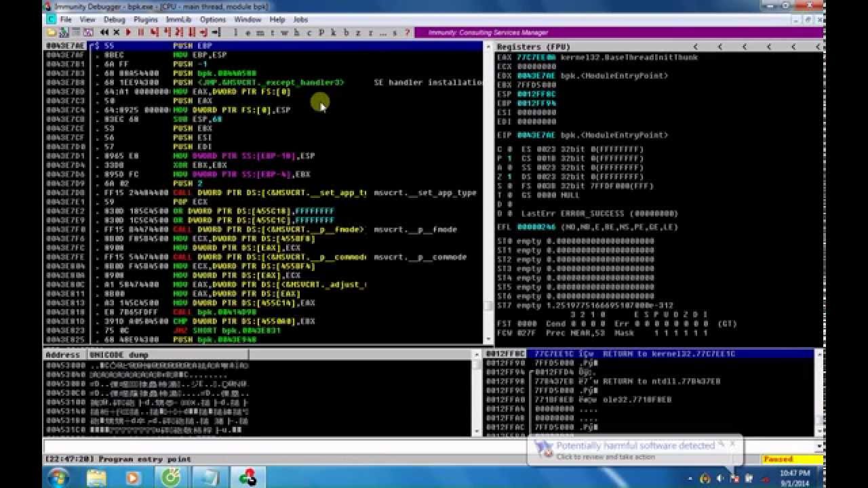868x488 pixels.
Task: Show Windows with w button
Action: pyautogui.click(x=284, y=33)
